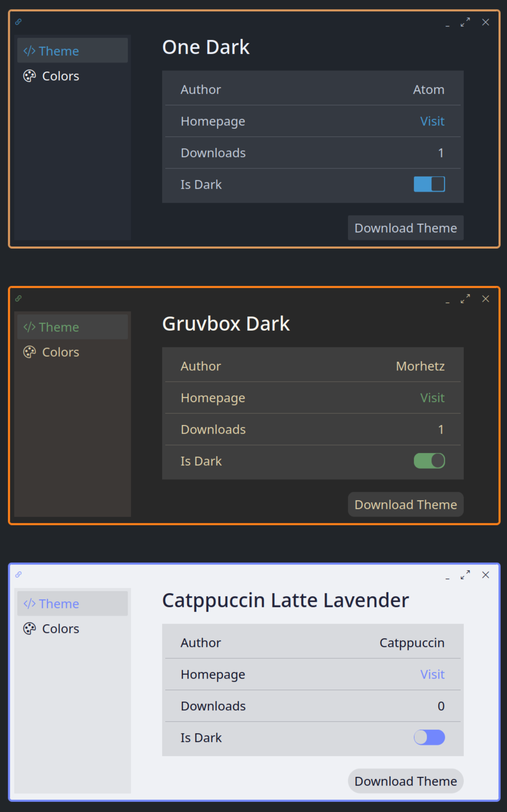Download the One Dark theme
The image size is (507, 812).
(406, 228)
